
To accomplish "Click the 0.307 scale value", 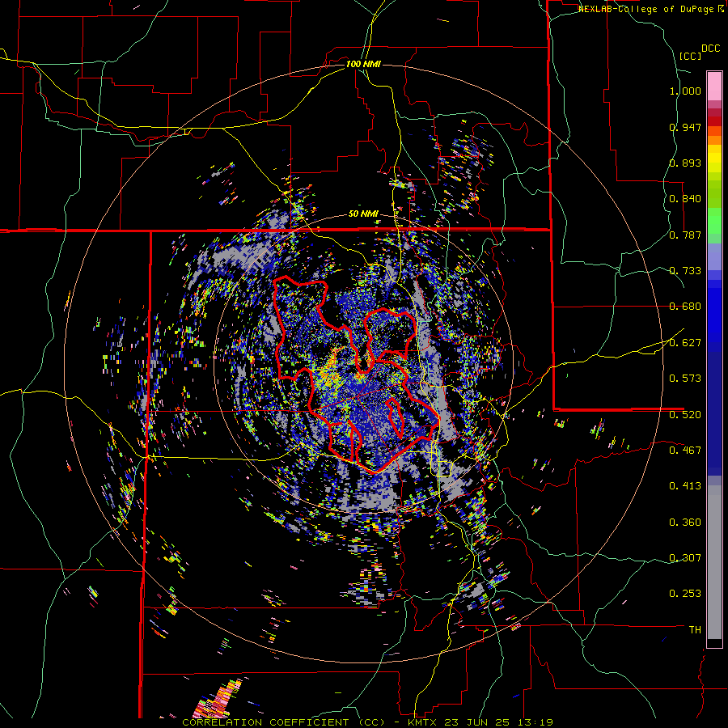I will pos(685,558).
